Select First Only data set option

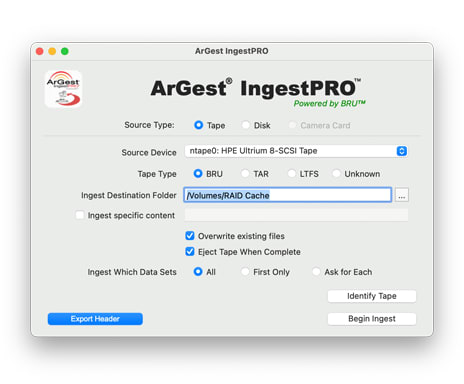(245, 272)
